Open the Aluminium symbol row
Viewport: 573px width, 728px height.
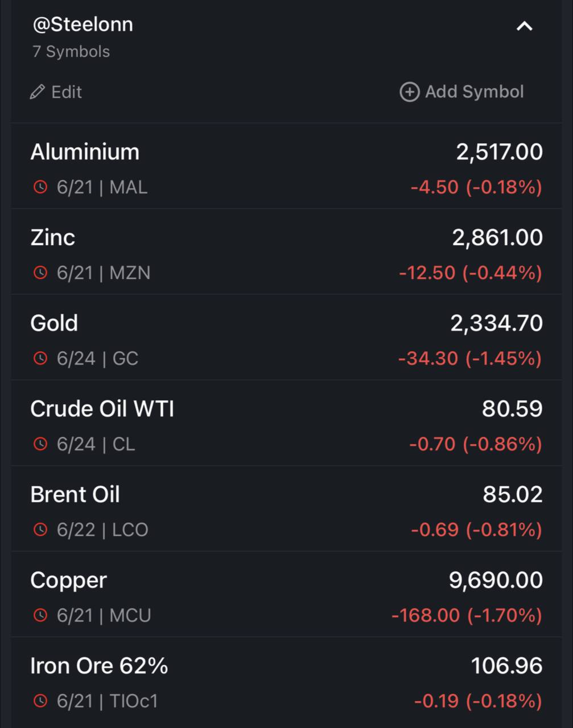[286, 166]
